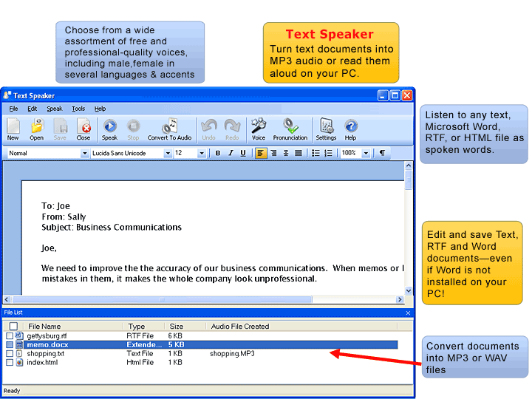
Task: Open the Help menu
Action: pyautogui.click(x=100, y=109)
